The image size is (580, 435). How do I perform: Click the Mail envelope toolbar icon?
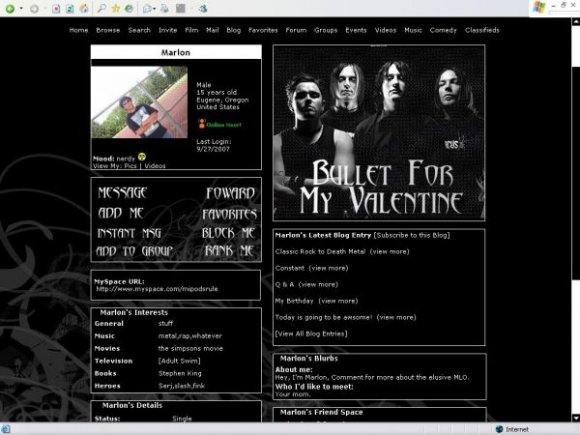tap(147, 8)
